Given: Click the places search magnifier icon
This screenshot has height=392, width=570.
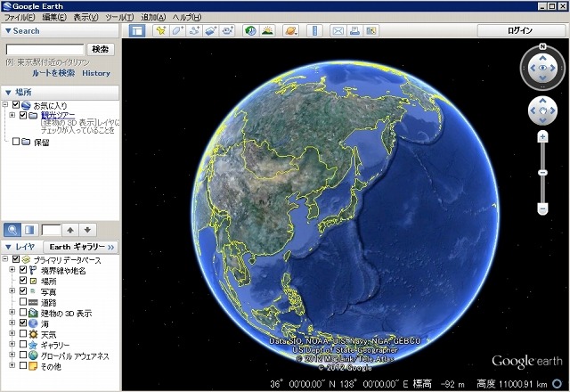Looking at the screenshot, I should click(x=12, y=230).
